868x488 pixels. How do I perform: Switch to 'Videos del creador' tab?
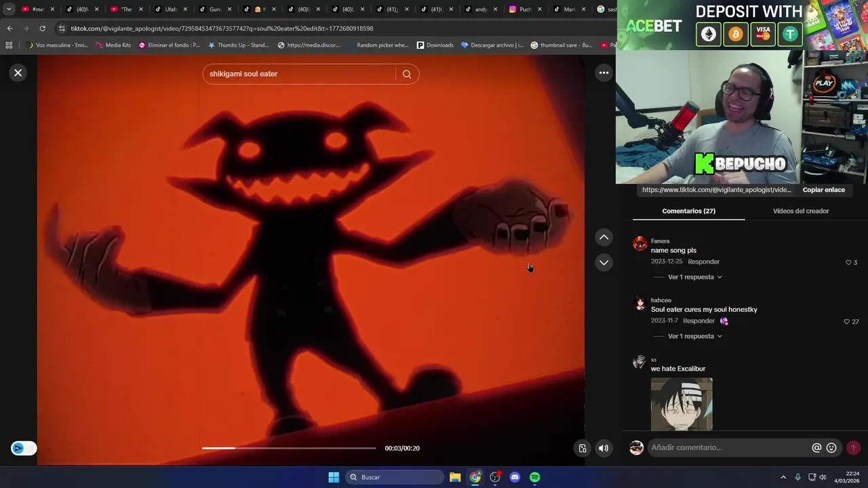pos(801,211)
